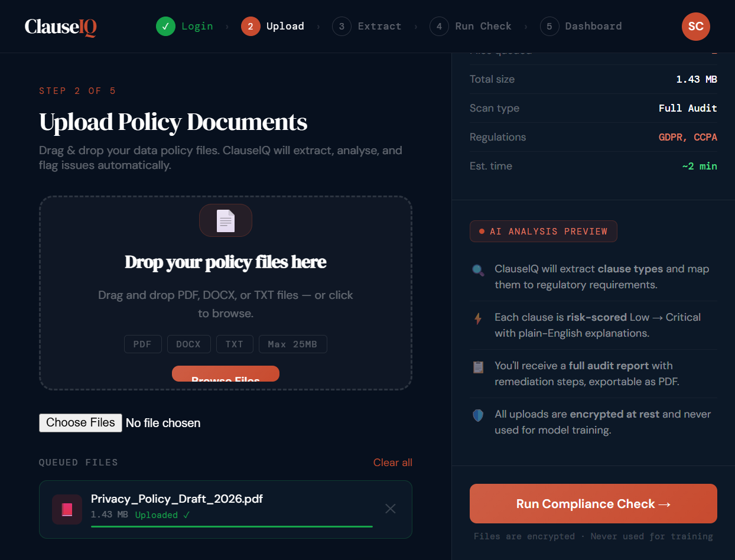The height and width of the screenshot is (560, 735).
Task: Click Clear all queued files link
Action: pyautogui.click(x=392, y=463)
